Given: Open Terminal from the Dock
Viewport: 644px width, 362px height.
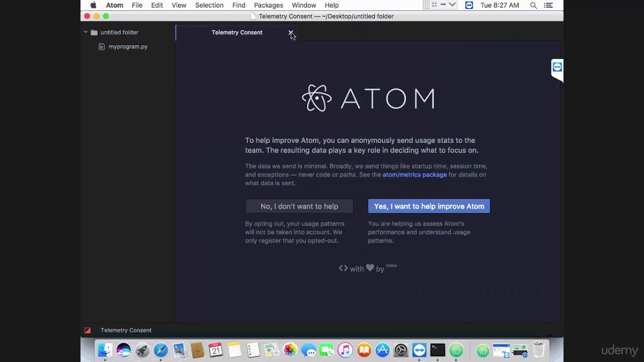Looking at the screenshot, I should click(438, 350).
